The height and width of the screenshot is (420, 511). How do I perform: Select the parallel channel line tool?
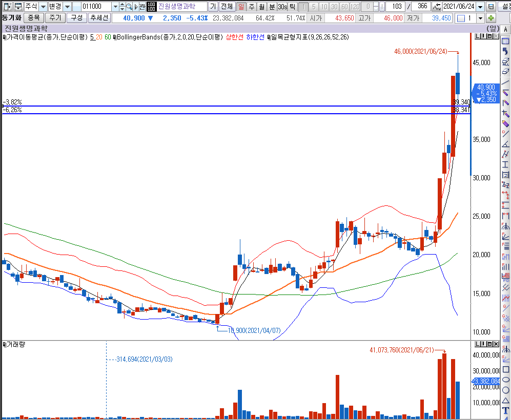coord(505,154)
